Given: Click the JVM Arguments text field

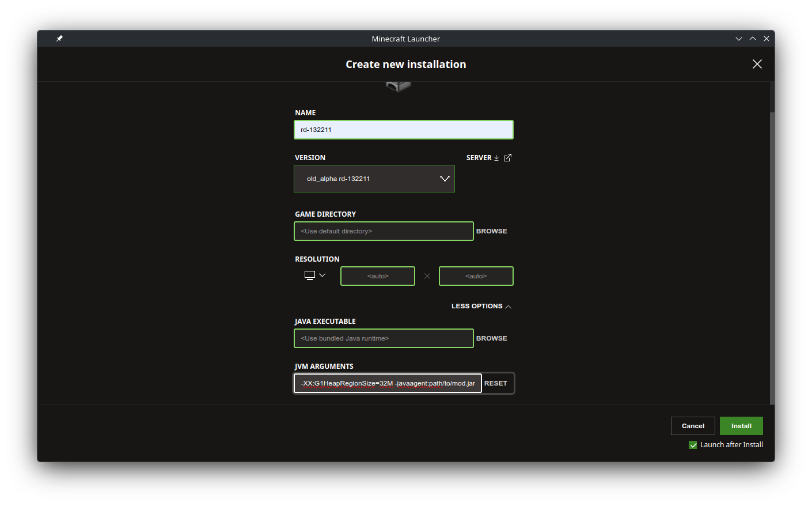Looking at the screenshot, I should click(388, 383).
